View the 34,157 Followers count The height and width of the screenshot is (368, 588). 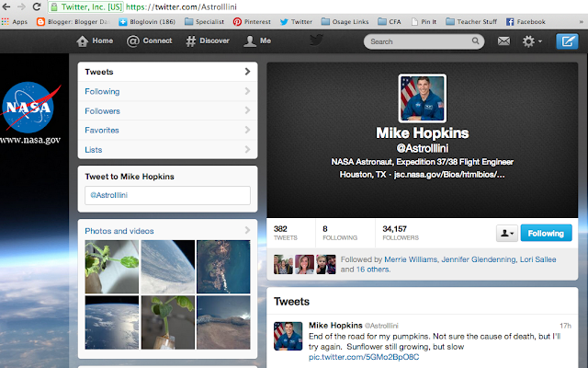point(401,233)
